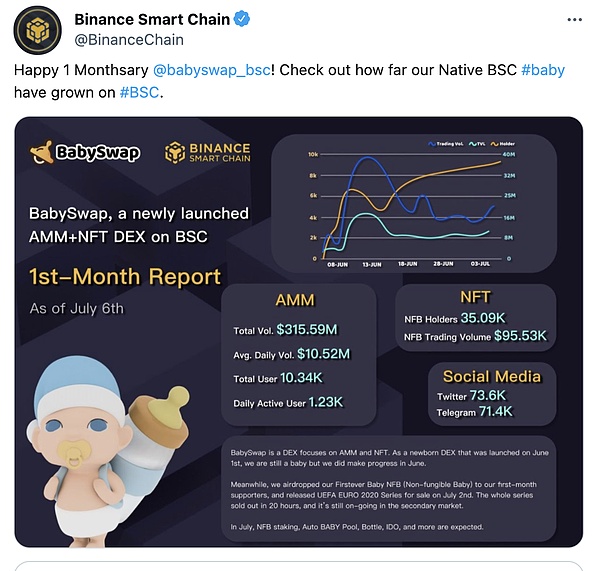This screenshot has height=571, width=600.
Task: Click the blue verified badge
Action: coord(243,19)
